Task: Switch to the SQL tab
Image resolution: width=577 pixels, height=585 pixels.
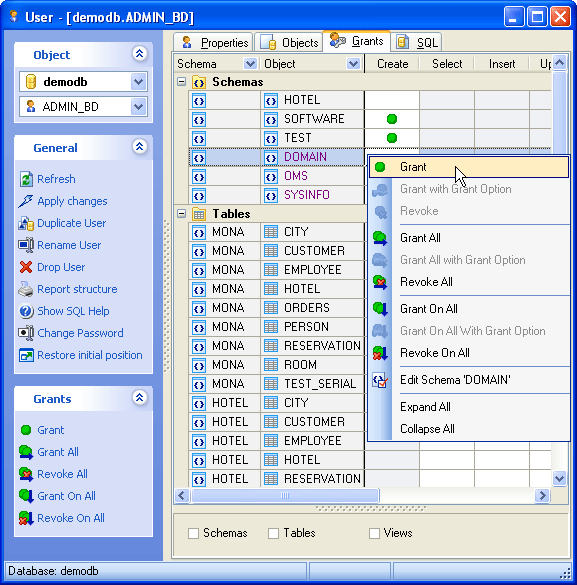Action: (x=417, y=43)
